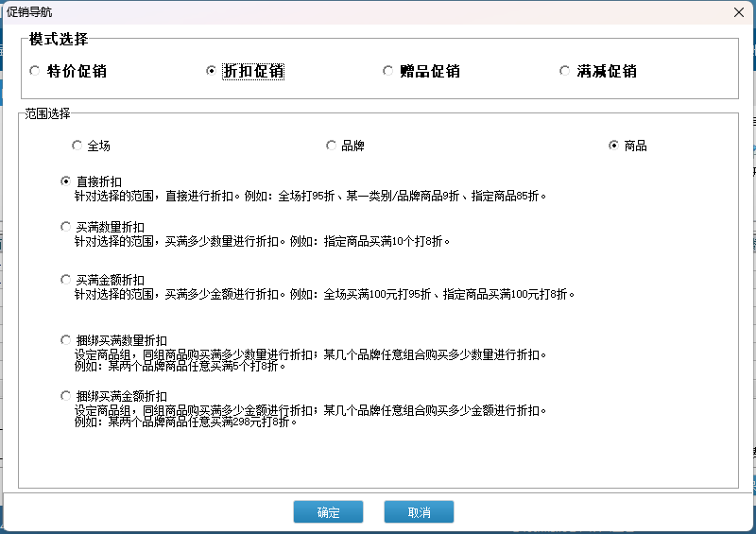The width and height of the screenshot is (756, 534).
Task: Select the 捆绑买满金额折扣 option
Action: [65, 396]
